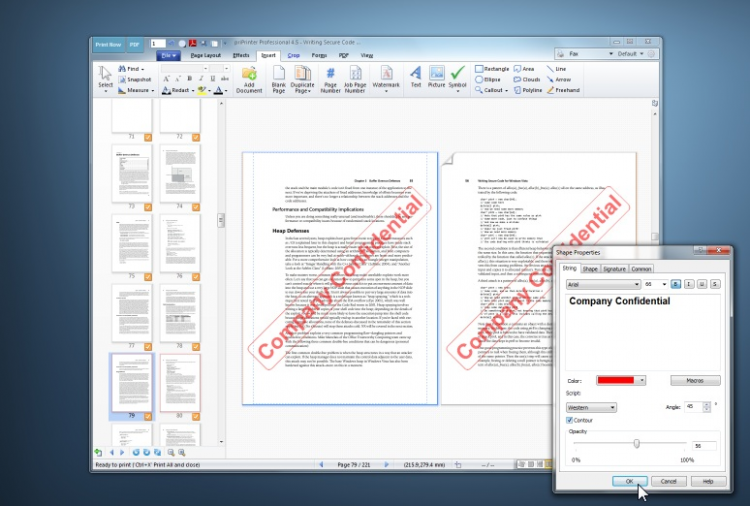Viewport: 750px width, 506px height.
Task: Click the Angle spinner up arrow
Action: [x=706, y=405]
